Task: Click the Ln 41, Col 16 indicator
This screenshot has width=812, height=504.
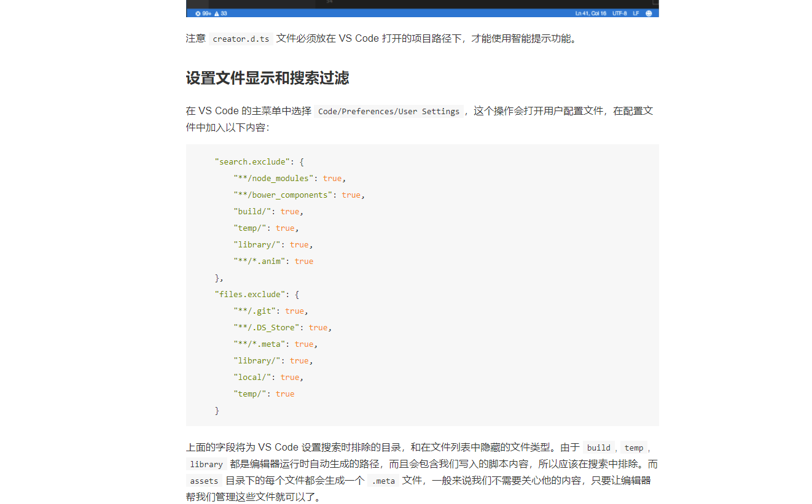Action: point(590,13)
